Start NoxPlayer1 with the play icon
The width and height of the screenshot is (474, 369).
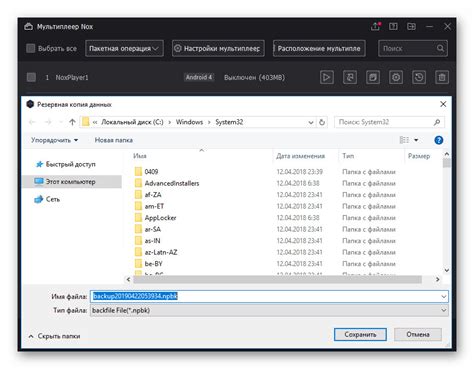pyautogui.click(x=327, y=77)
